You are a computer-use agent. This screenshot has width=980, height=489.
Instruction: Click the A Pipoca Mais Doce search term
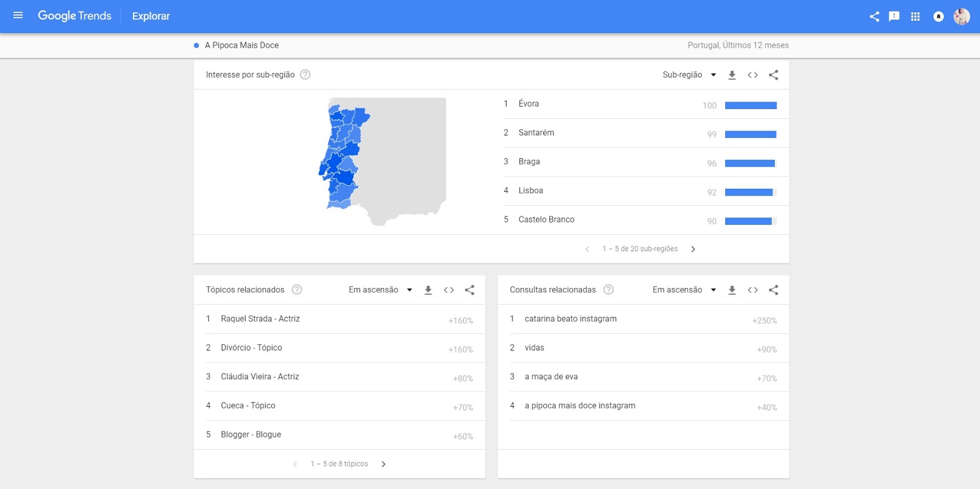[241, 45]
